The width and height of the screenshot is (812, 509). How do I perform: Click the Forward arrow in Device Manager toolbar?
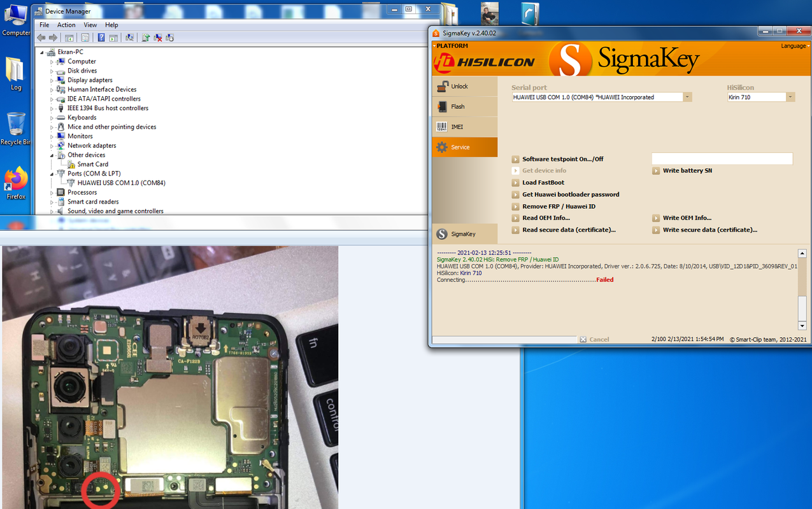pyautogui.click(x=53, y=38)
